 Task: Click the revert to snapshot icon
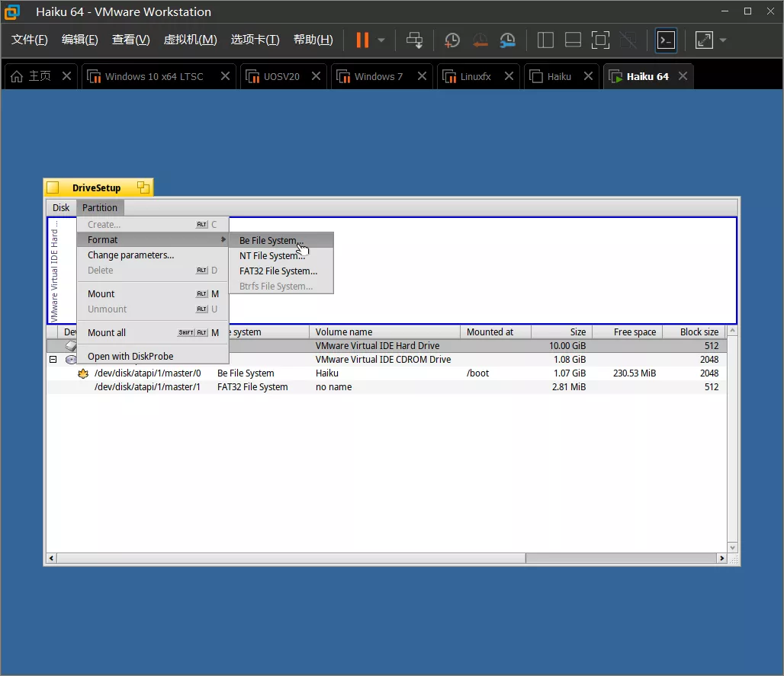pyautogui.click(x=480, y=40)
